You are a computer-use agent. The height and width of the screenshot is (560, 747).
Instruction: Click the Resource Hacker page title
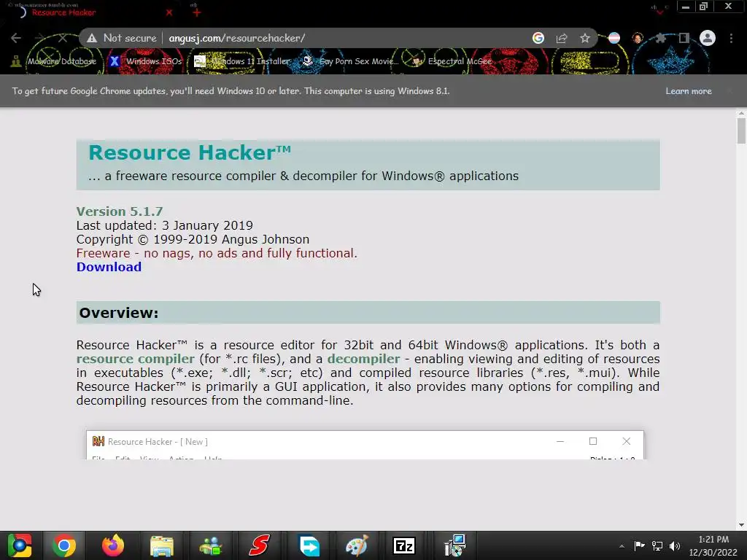190,152
